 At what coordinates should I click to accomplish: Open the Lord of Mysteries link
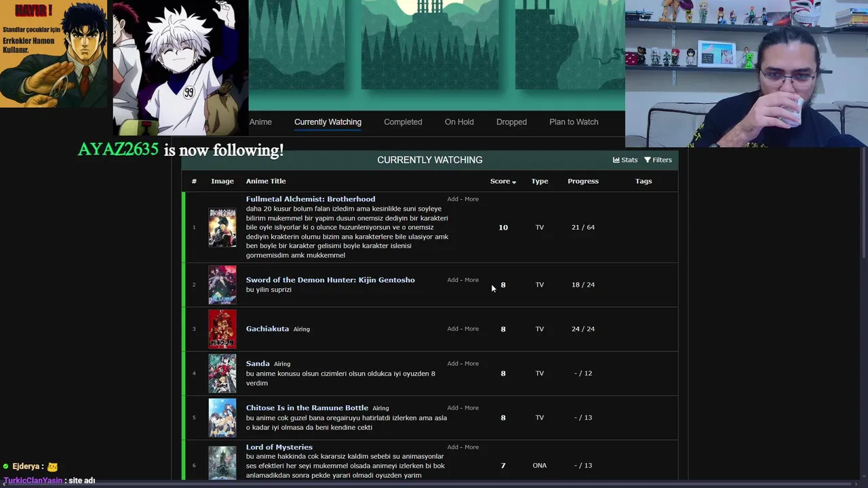click(x=279, y=447)
